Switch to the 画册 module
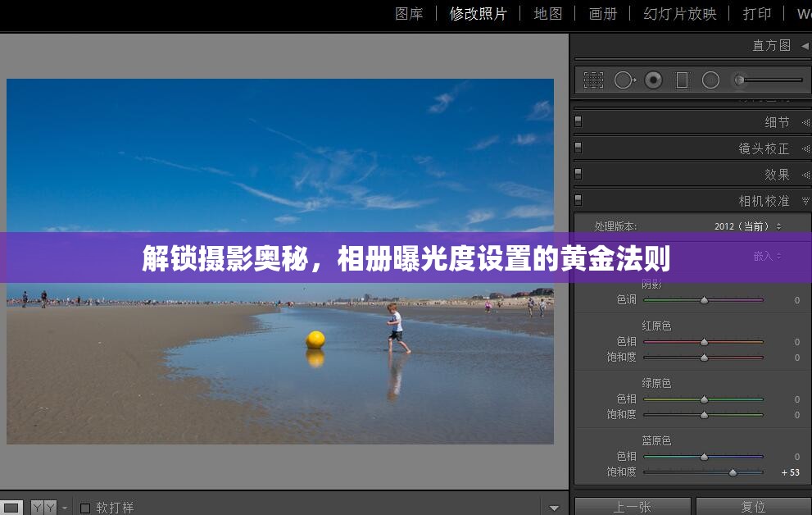The image size is (812, 515). [603, 13]
